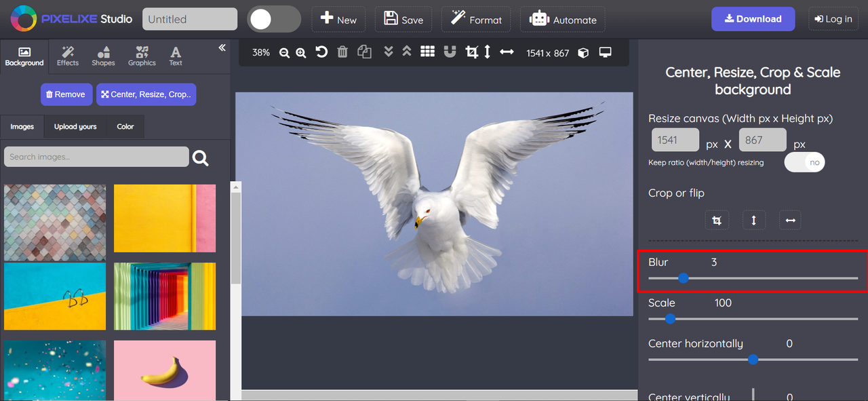Click the Center horizontally slider handle
The image size is (868, 401).
(x=753, y=360)
